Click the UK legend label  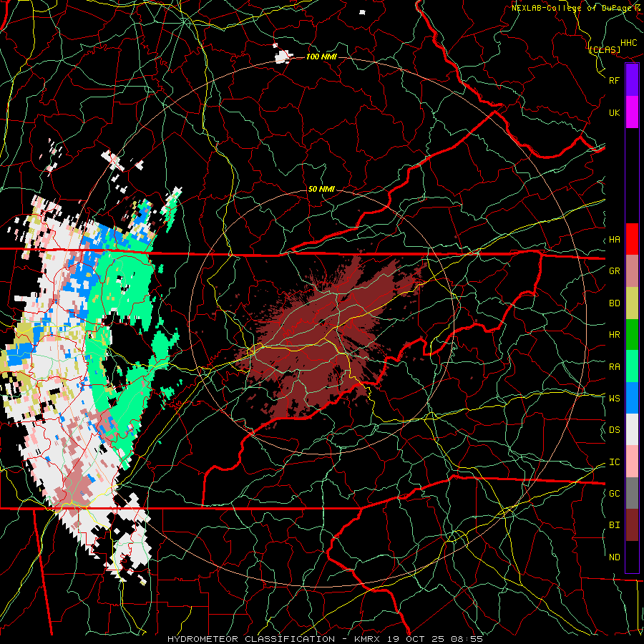point(614,112)
